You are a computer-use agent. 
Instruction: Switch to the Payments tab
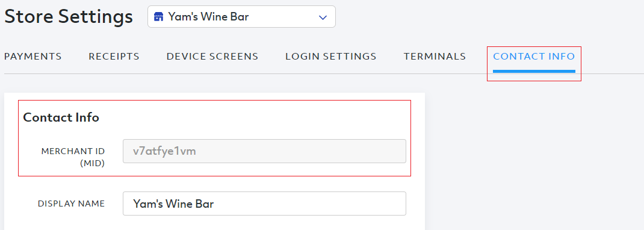coord(33,56)
